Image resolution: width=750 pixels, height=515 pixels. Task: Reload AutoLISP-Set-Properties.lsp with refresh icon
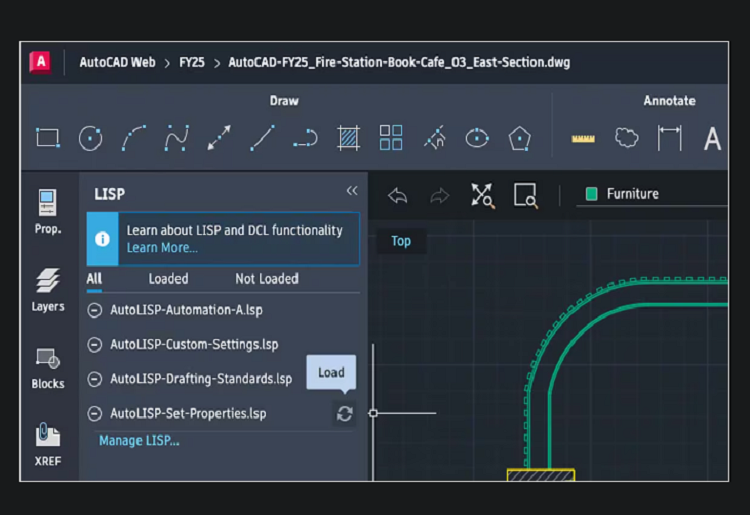point(344,414)
